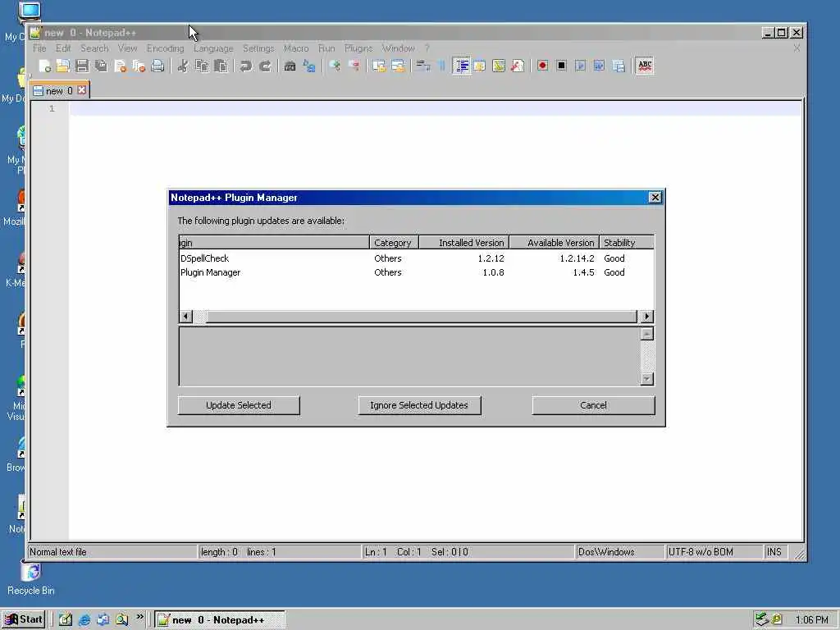The height and width of the screenshot is (630, 840).
Task: Click the Open file toolbar icon
Action: click(62, 66)
